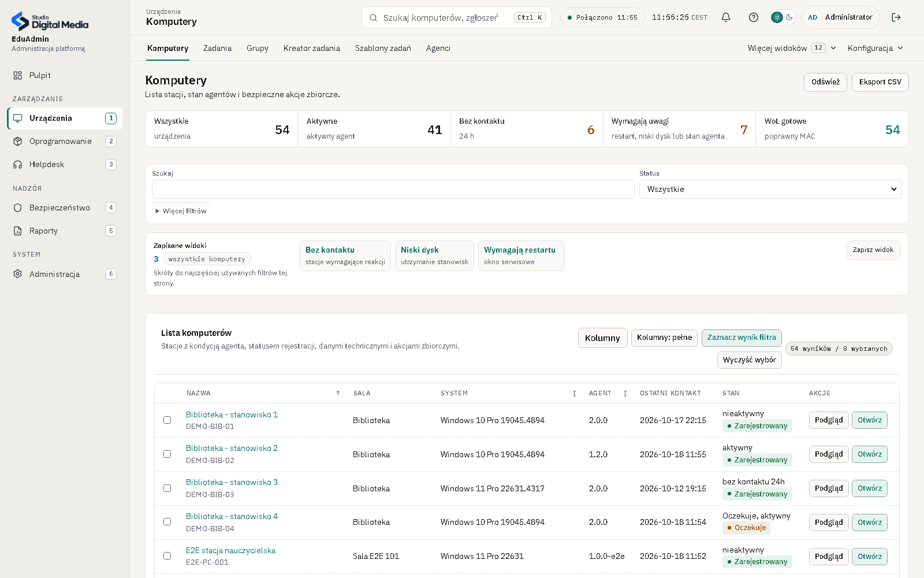Open the Pulpit dashboard icon

point(18,75)
